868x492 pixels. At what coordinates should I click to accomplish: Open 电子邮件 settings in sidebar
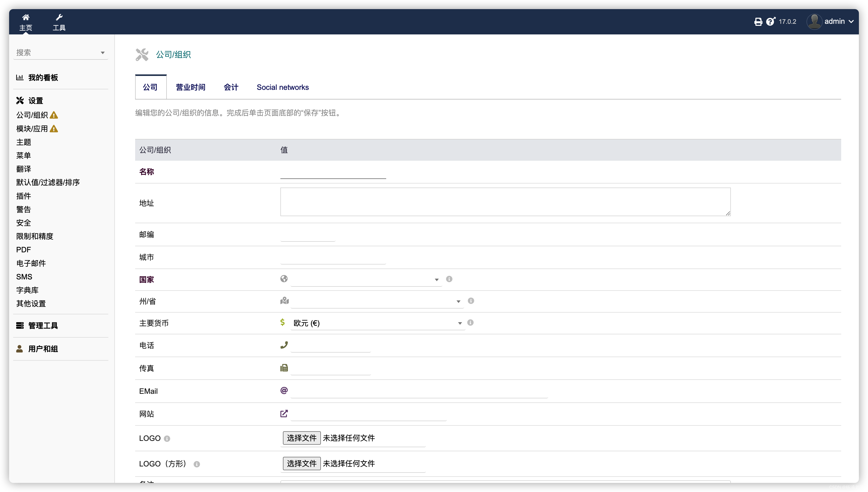coord(31,263)
